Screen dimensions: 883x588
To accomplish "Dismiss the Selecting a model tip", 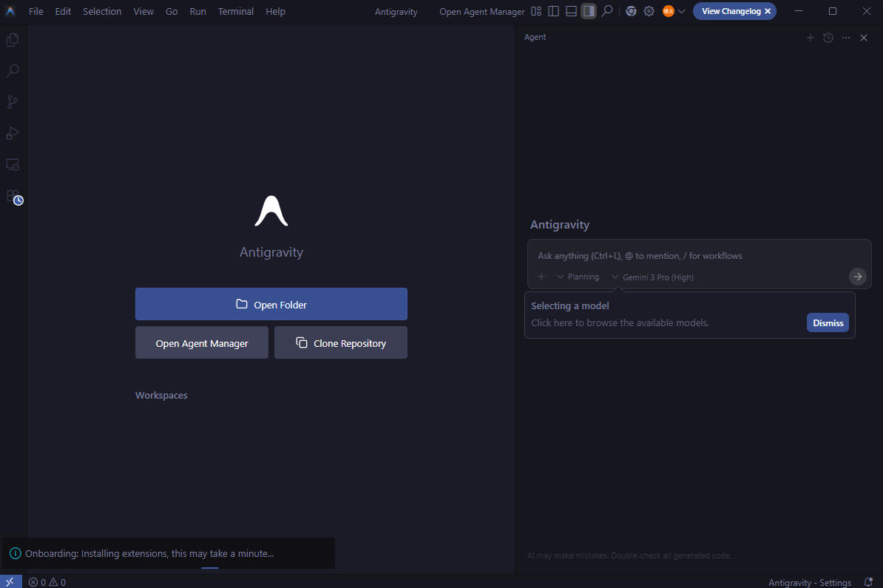I will [x=828, y=322].
